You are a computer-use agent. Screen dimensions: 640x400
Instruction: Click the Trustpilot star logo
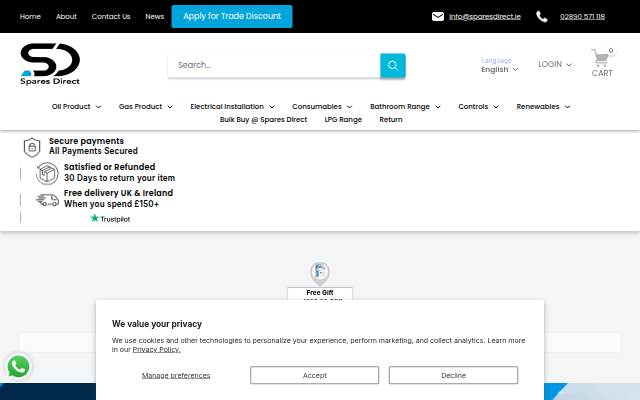(110, 219)
